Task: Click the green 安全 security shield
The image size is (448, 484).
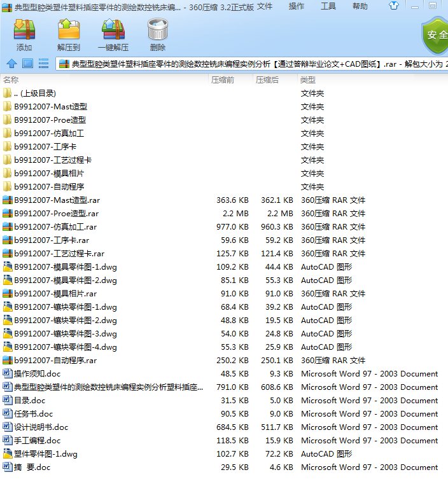Action: (435, 36)
